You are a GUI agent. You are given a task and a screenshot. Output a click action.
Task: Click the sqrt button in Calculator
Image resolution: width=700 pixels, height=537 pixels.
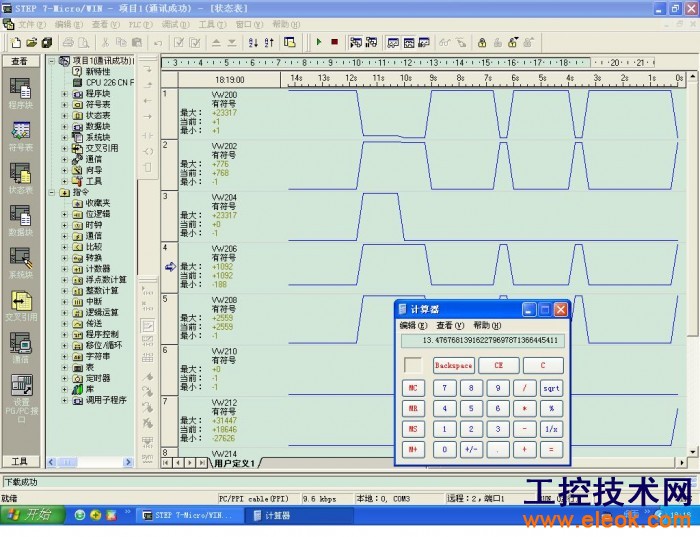(551, 388)
